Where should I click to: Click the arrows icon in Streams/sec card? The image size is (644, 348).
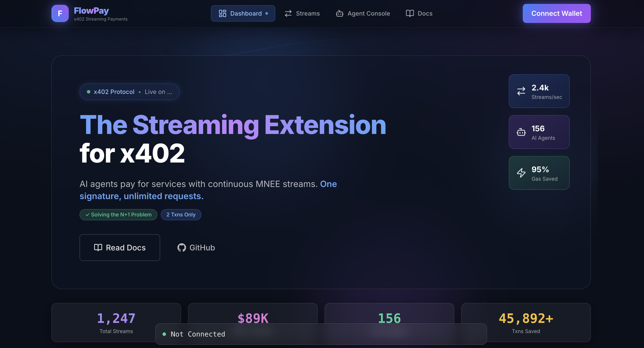[521, 91]
